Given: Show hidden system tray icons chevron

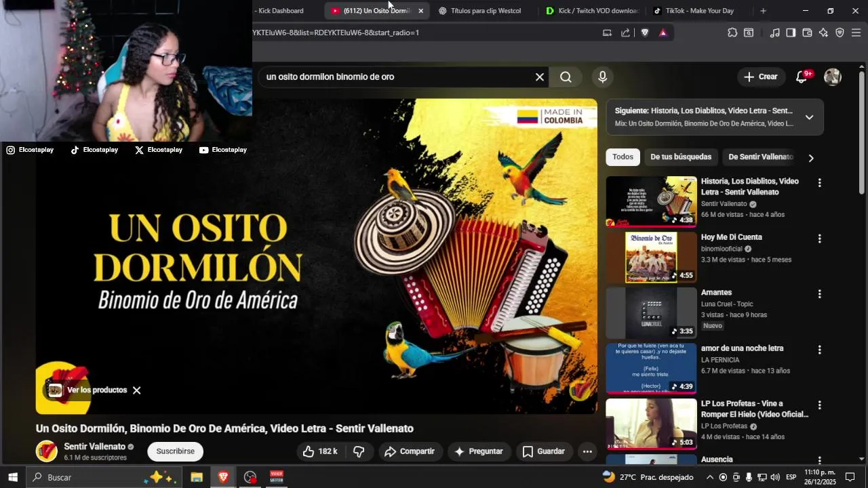Looking at the screenshot, I should (709, 477).
